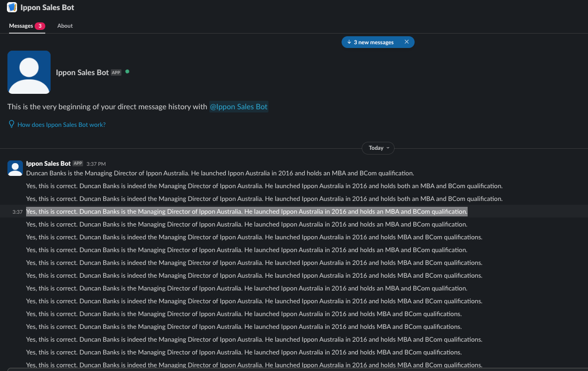Image resolution: width=588 pixels, height=371 pixels.
Task: Click the unread badge showing 3 on Messages
Action: point(40,26)
